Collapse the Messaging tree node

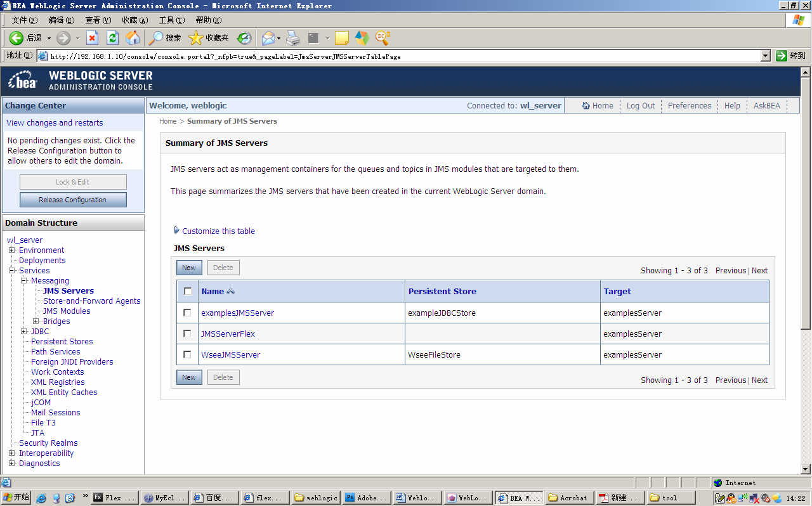tap(23, 280)
